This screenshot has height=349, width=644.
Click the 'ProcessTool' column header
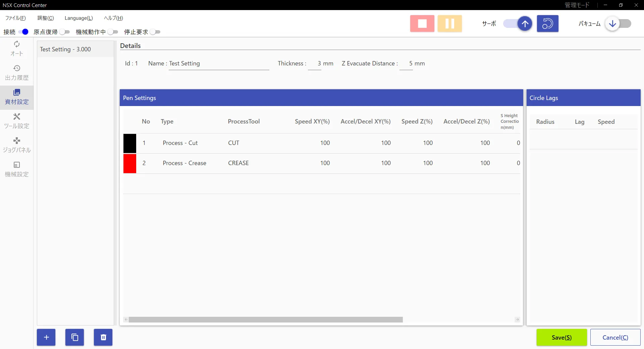tap(244, 121)
